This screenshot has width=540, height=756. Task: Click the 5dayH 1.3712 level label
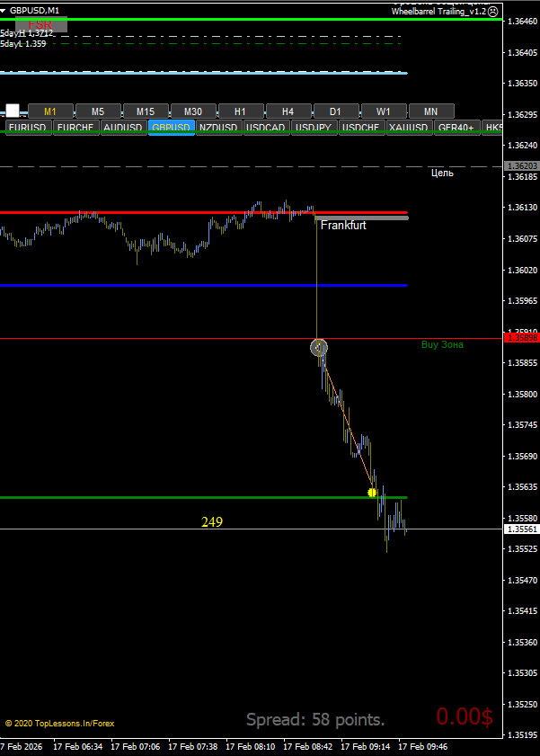click(x=26, y=33)
